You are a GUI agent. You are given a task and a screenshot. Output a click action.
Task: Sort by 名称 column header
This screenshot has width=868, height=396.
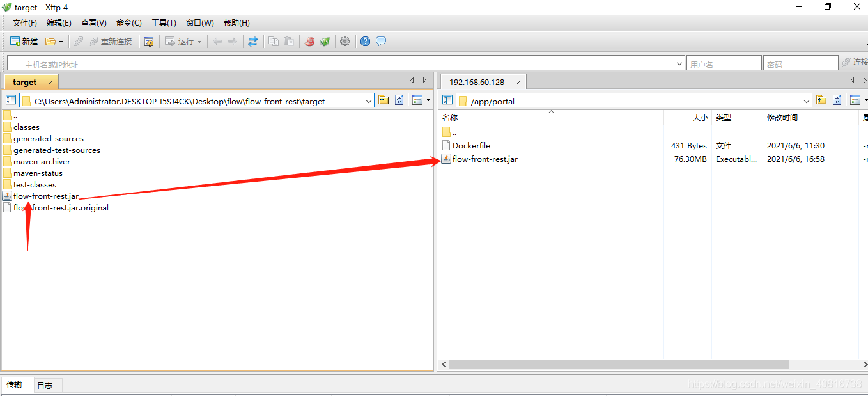coord(450,118)
